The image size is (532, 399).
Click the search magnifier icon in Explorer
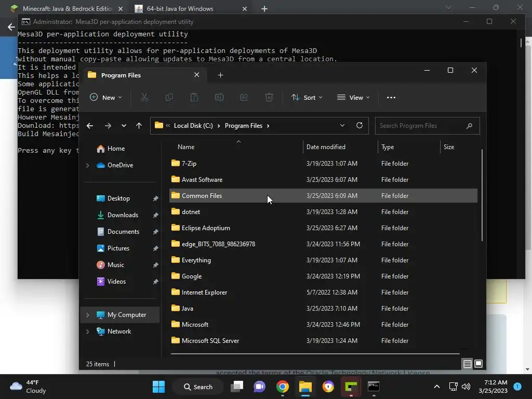[x=470, y=126]
